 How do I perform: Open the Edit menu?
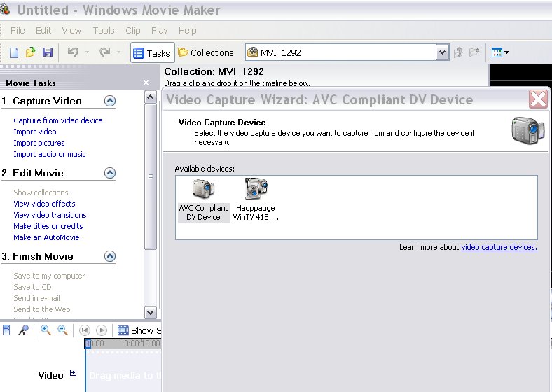[x=43, y=31]
